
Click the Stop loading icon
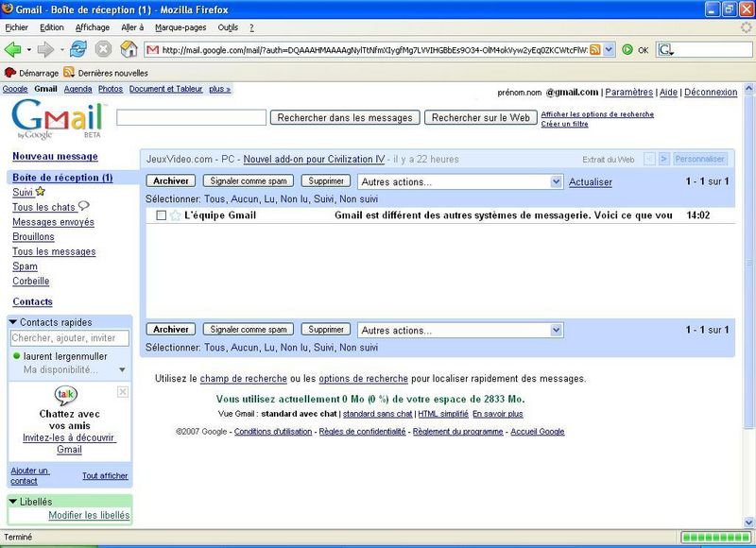click(x=103, y=49)
